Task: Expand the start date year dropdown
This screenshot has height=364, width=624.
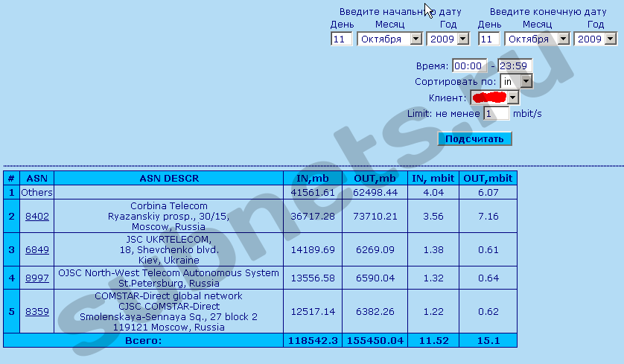Action: [x=449, y=39]
